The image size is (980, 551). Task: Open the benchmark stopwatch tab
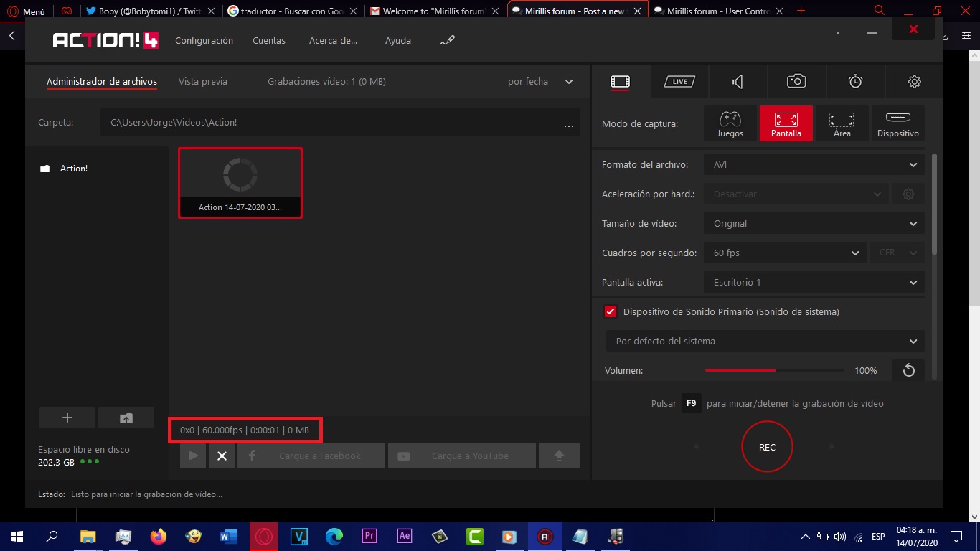pos(855,82)
